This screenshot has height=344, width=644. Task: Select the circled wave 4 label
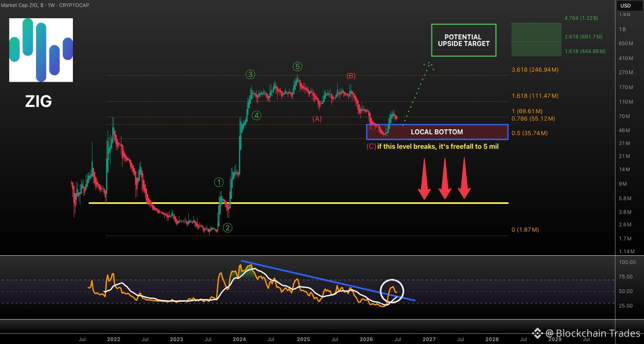[x=257, y=116]
